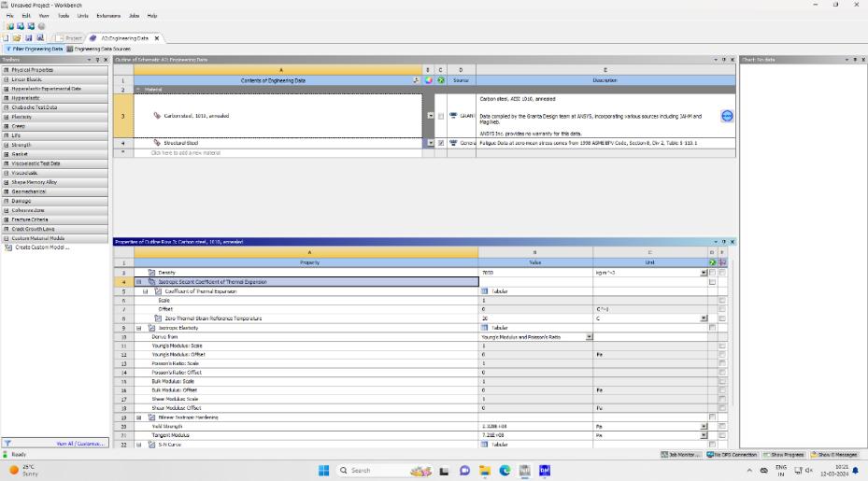The height and width of the screenshot is (481, 868).
Task: Open Job Monitor from status bar
Action: pos(681,455)
